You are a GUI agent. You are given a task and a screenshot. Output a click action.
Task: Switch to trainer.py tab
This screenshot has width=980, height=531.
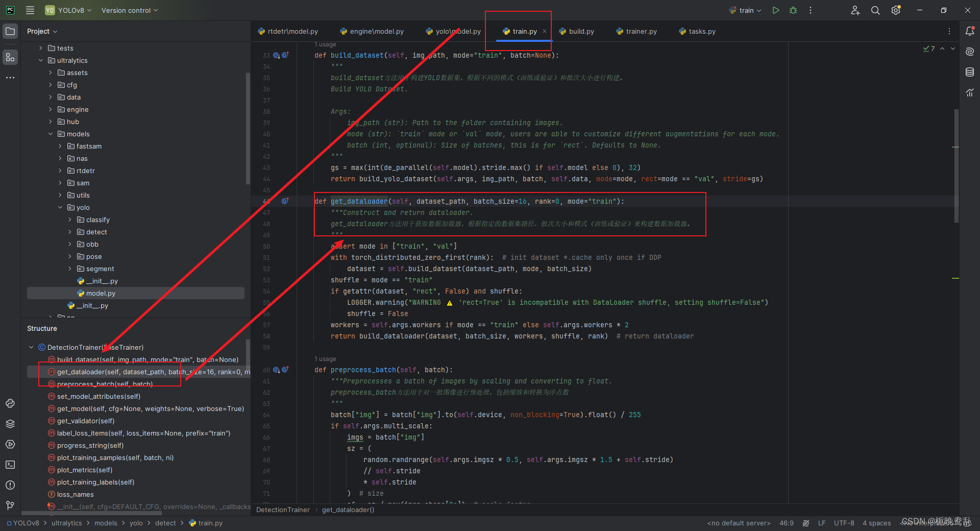(636, 31)
